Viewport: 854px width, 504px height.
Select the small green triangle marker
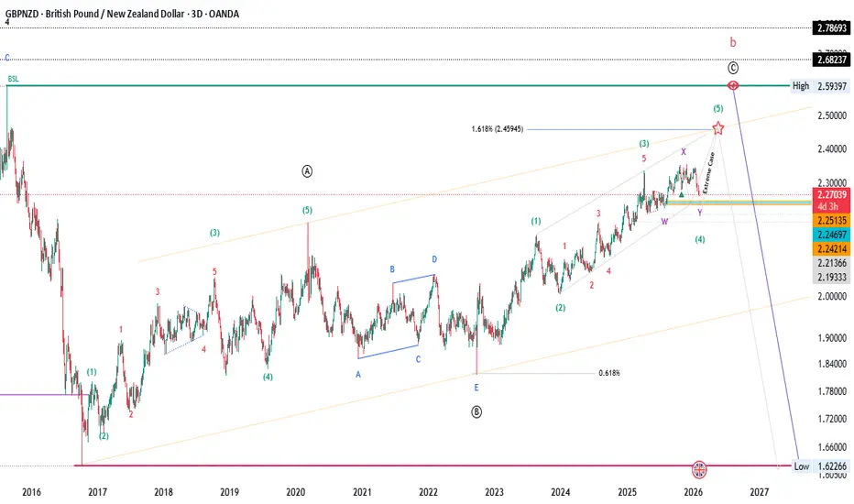coord(682,194)
